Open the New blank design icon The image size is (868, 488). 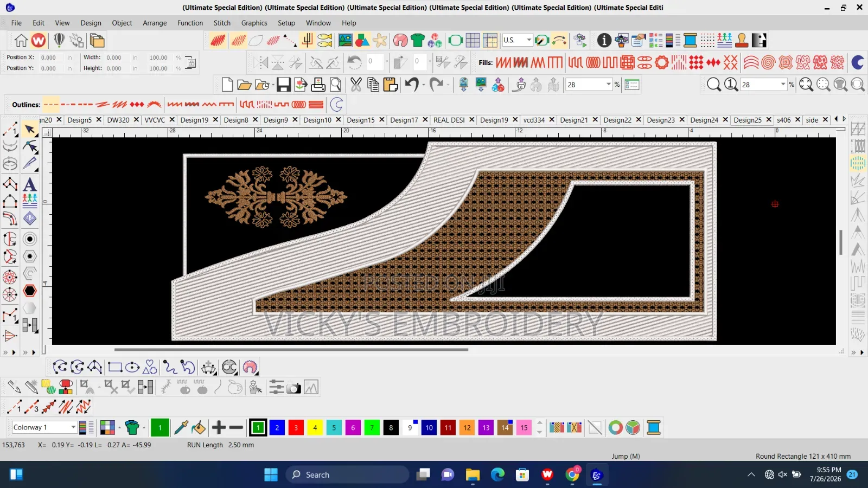[227, 85]
